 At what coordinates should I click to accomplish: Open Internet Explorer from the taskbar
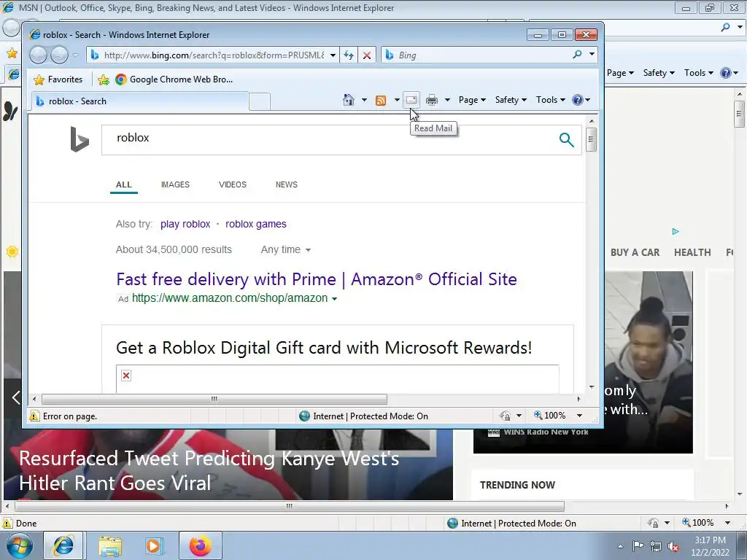(x=64, y=545)
